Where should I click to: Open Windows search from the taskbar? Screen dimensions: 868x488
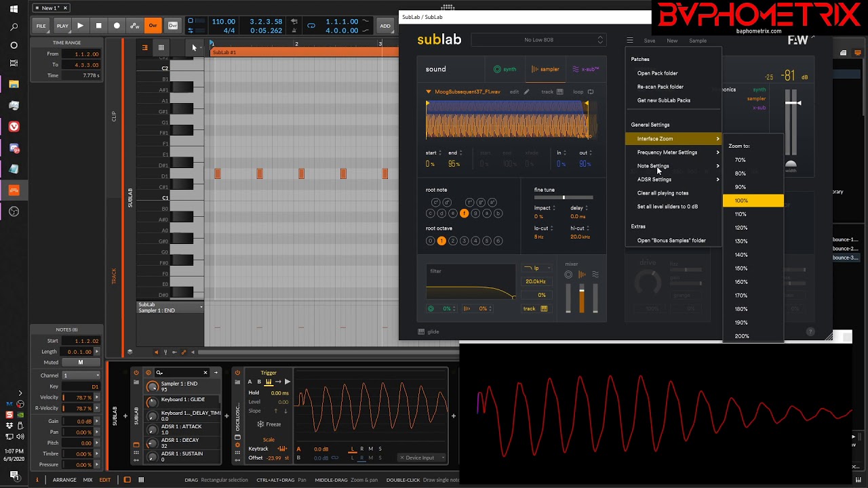(x=14, y=27)
